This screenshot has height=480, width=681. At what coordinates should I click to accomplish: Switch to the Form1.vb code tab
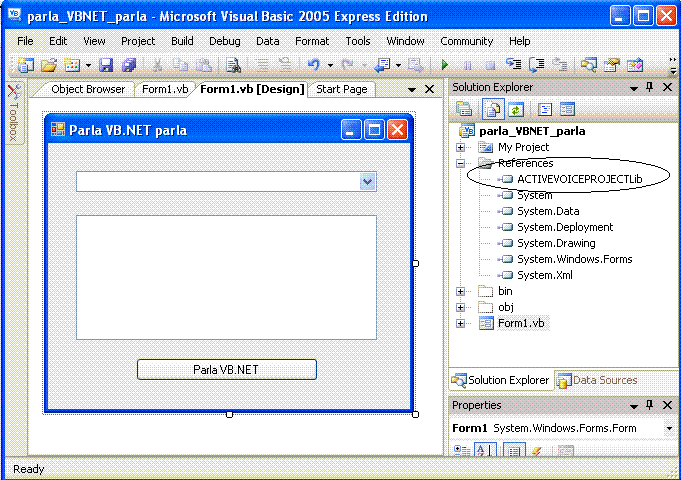165,89
